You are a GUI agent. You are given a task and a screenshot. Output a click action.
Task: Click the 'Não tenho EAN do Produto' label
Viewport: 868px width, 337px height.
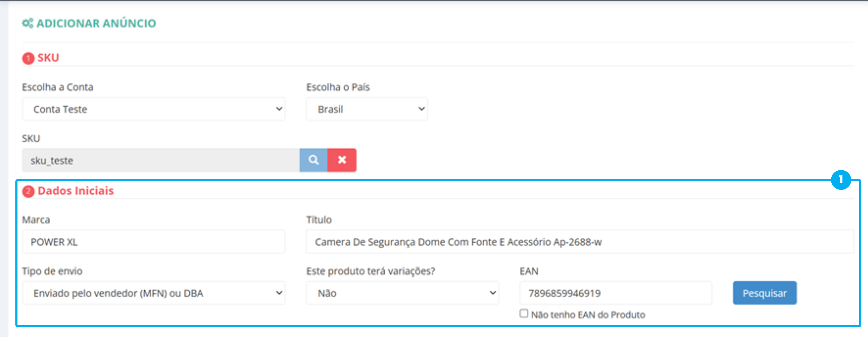pyautogui.click(x=588, y=315)
